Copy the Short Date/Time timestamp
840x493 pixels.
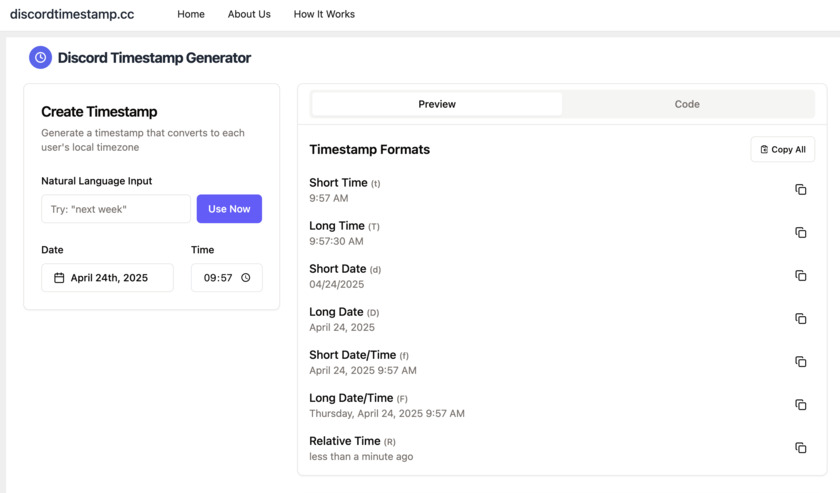(x=800, y=362)
